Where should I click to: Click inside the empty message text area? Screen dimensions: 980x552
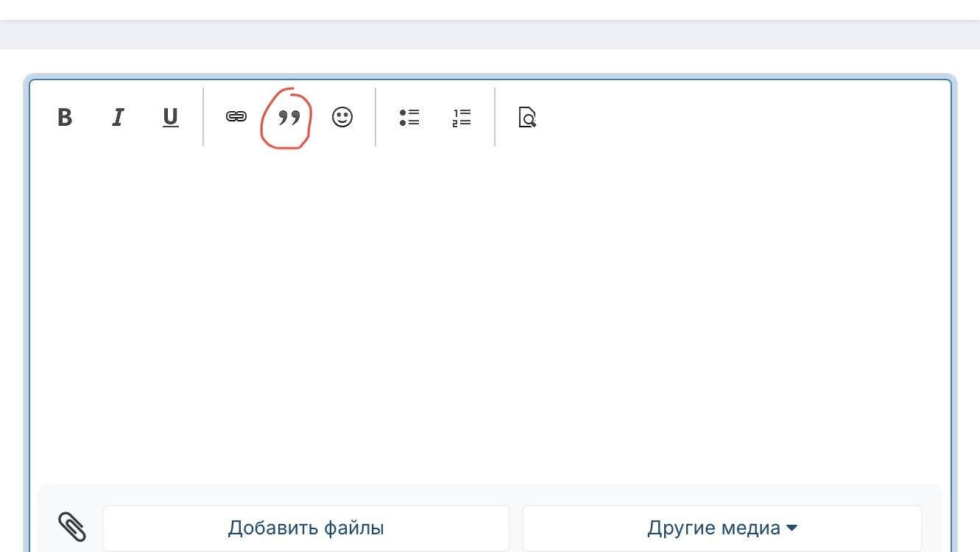pos(490,309)
